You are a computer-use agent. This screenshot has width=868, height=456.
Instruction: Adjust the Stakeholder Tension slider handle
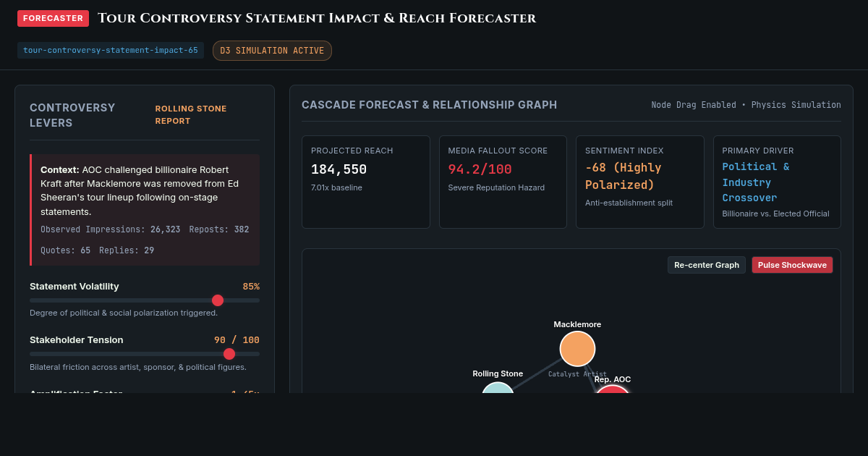[229, 354]
